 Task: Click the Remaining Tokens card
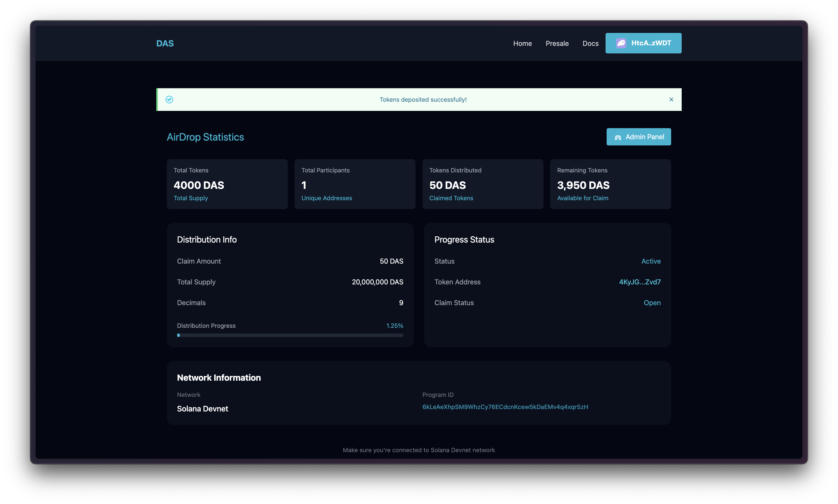[610, 184]
